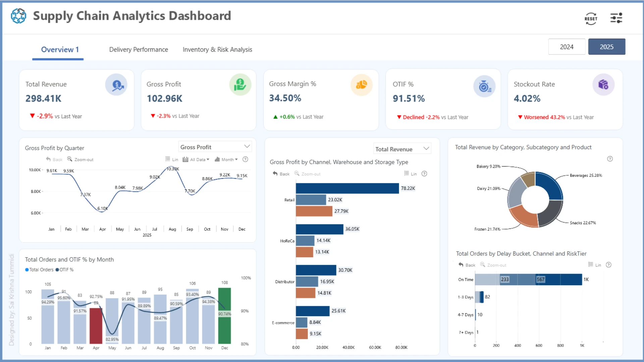The height and width of the screenshot is (362, 644).
Task: Click the Stockout Rate box icon
Action: (603, 84)
